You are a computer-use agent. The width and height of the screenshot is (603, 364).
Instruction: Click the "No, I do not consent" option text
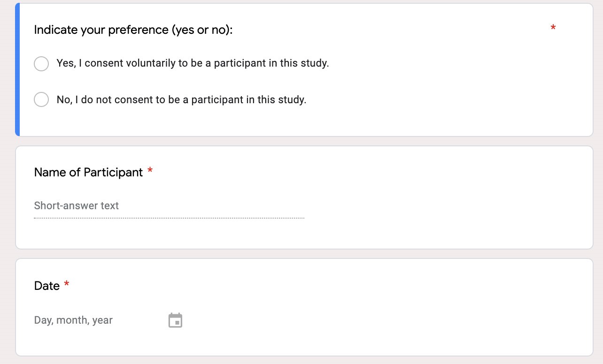tap(181, 99)
